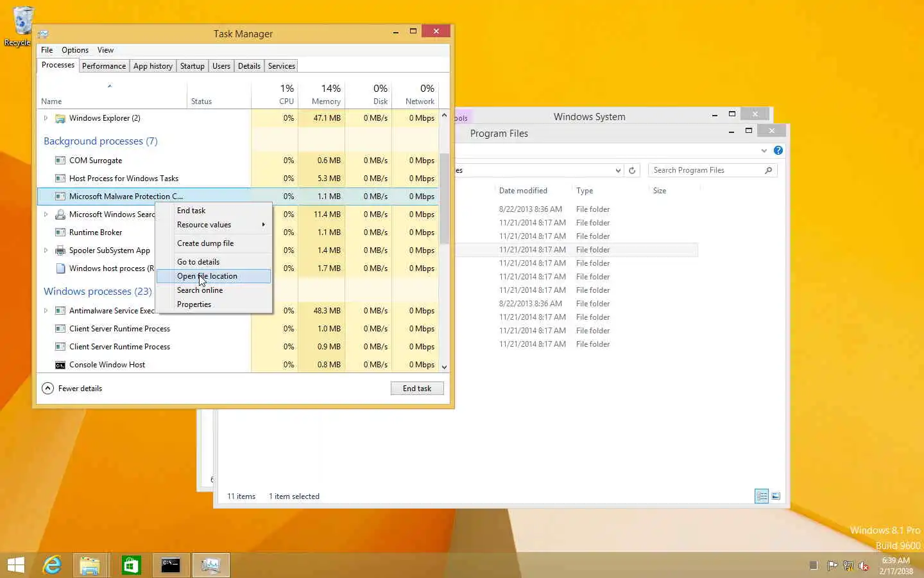924x578 pixels.
Task: Open Action Center flag icon
Action: (832, 566)
